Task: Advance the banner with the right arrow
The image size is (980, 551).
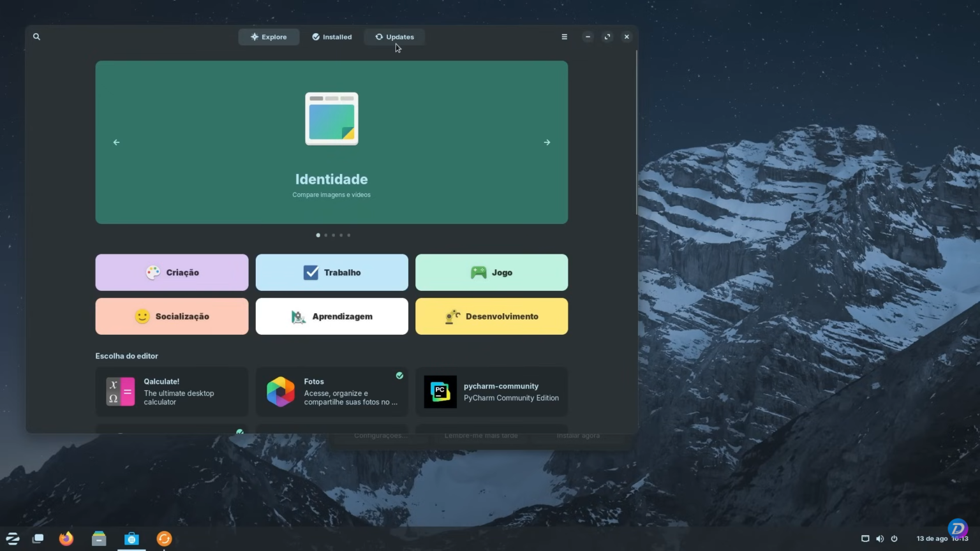Action: 546,142
